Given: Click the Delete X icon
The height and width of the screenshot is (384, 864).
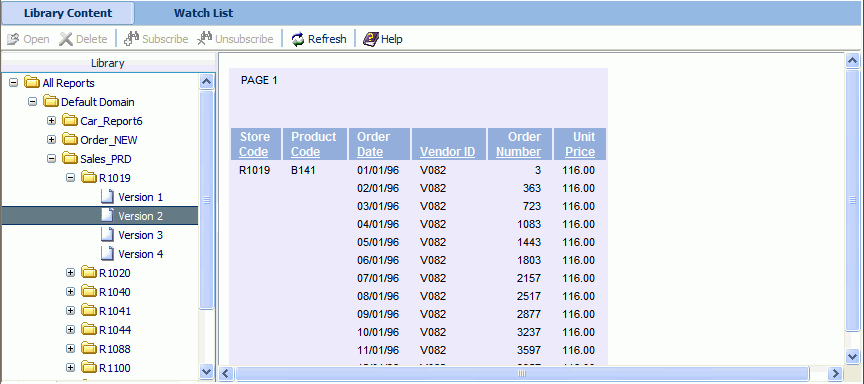Looking at the screenshot, I should pyautogui.click(x=66, y=39).
